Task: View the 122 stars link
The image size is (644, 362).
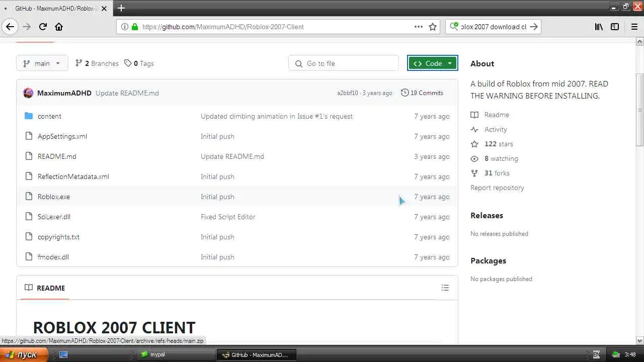Action: tap(499, 144)
